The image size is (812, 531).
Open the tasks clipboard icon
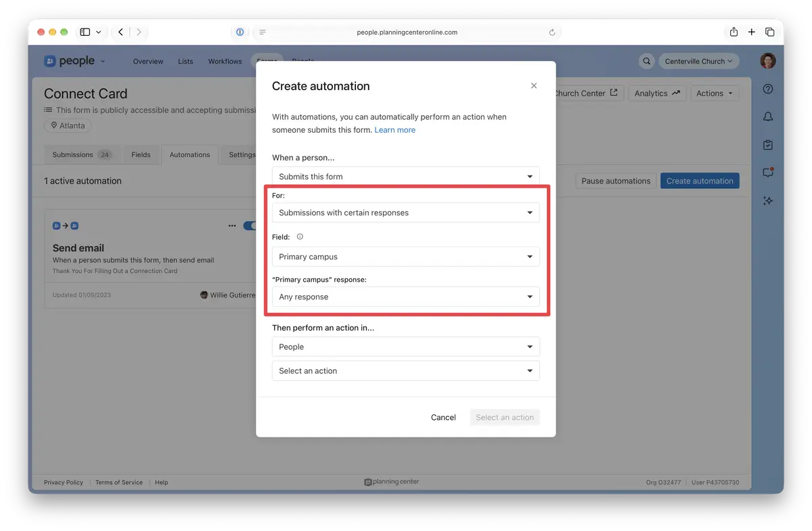tap(768, 145)
